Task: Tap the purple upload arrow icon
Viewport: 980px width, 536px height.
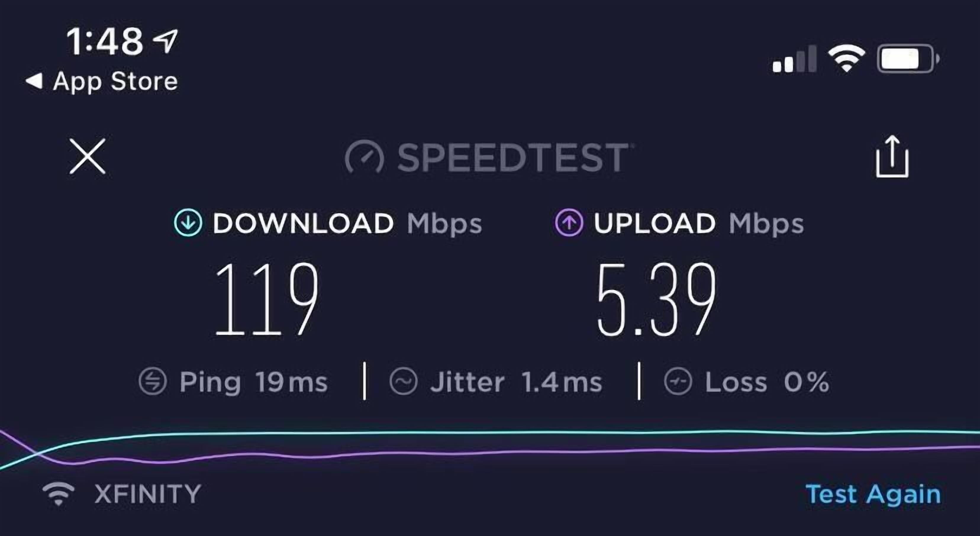Action: pos(569,223)
